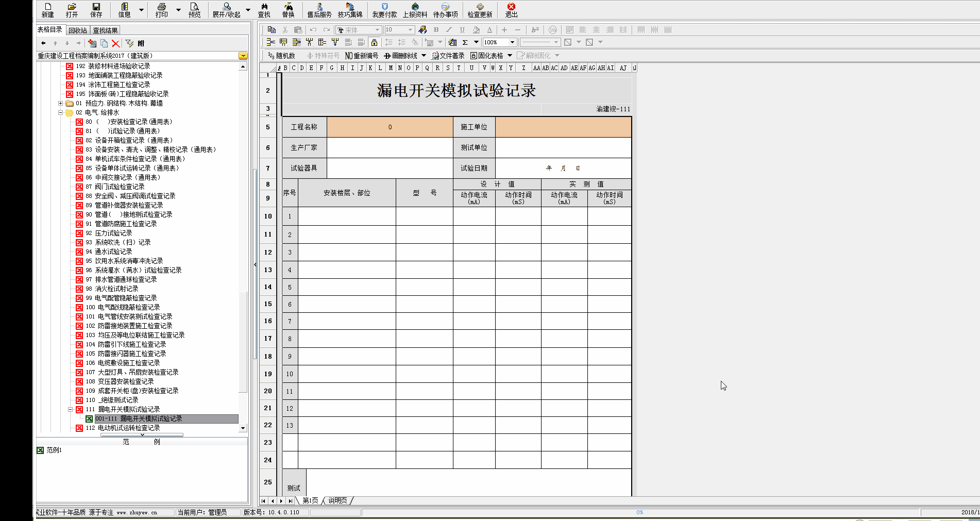Click the 检查更新 (check for updates) icon
Viewport: 980px width, 521px height.
click(480, 9)
